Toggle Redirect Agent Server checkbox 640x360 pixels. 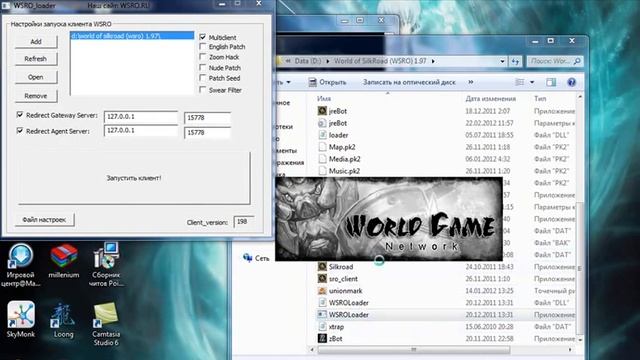click(x=20, y=131)
